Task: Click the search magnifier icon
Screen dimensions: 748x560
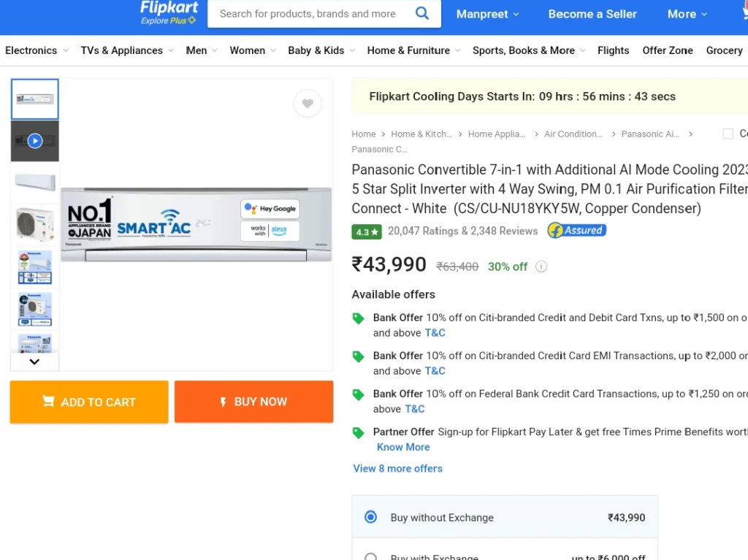Action: tap(422, 13)
